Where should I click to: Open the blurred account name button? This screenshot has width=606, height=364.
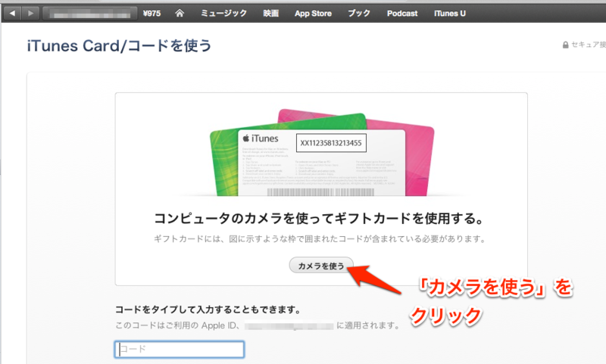[89, 13]
